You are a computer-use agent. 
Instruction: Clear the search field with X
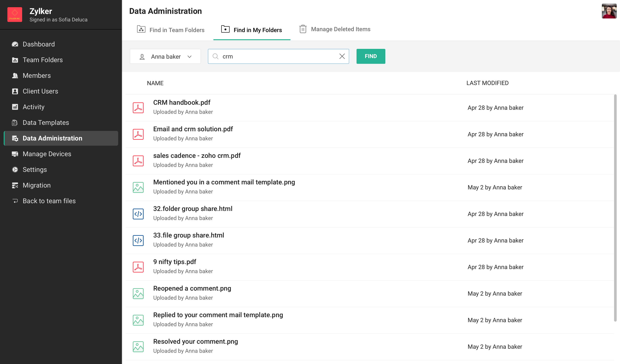pos(342,56)
